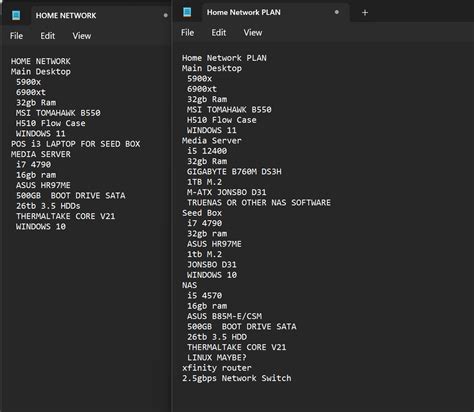This screenshot has width=474, height=412.
Task: Click the Notepad icon in HOME NETWORK window
Action: point(16,15)
